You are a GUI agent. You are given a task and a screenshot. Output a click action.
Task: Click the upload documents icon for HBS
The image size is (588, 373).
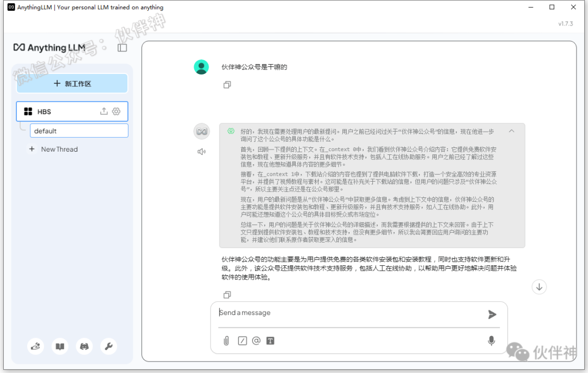[x=104, y=111]
